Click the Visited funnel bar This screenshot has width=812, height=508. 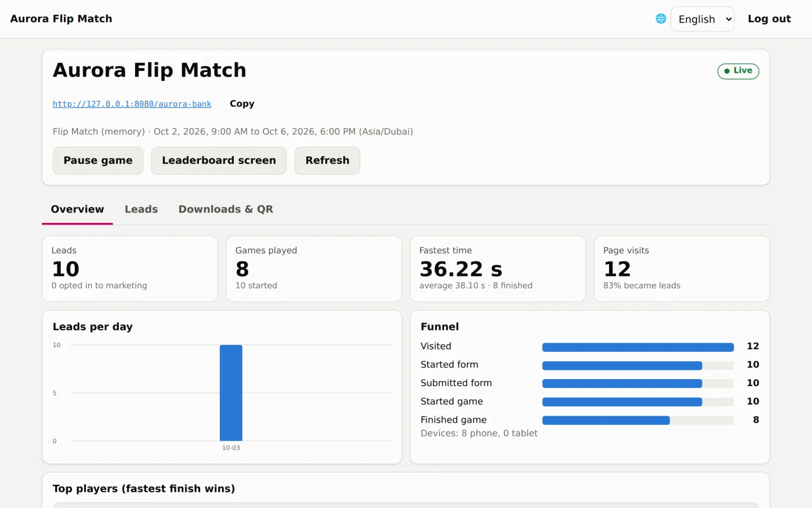[x=638, y=347]
